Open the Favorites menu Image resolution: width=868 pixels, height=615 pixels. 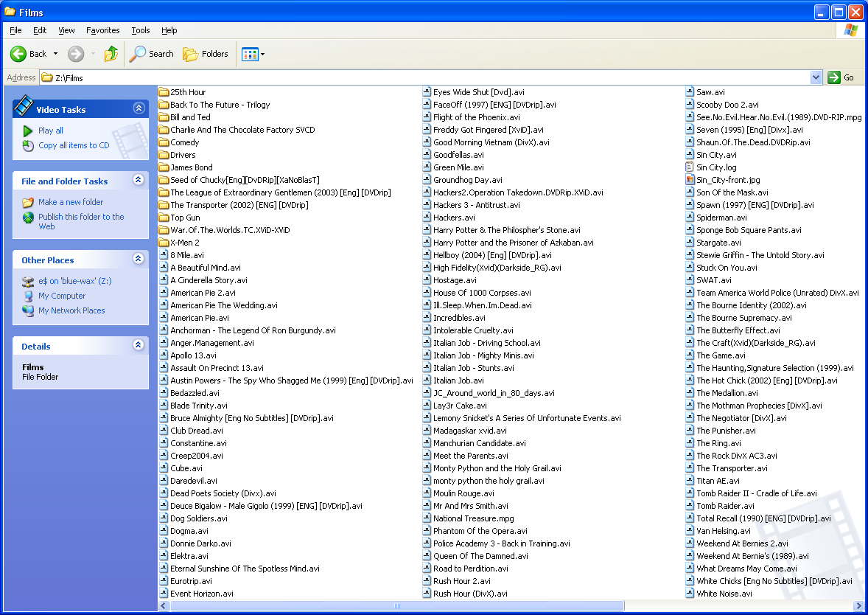point(103,30)
